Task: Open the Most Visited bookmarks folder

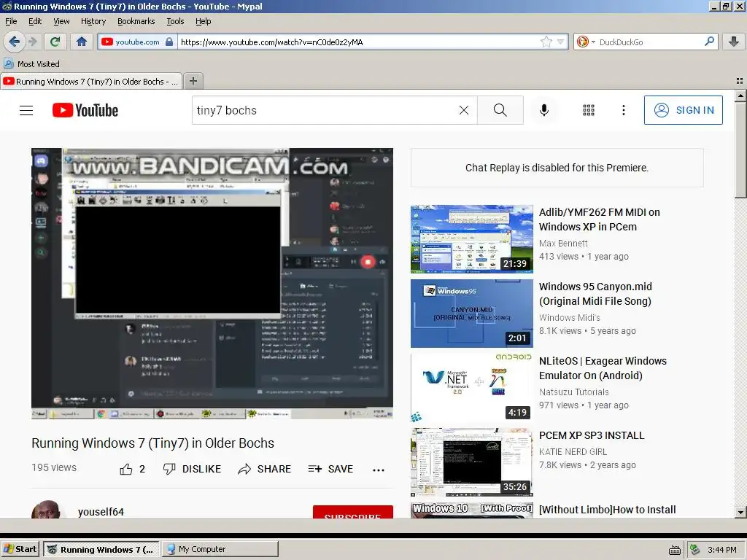Action: click(x=32, y=64)
